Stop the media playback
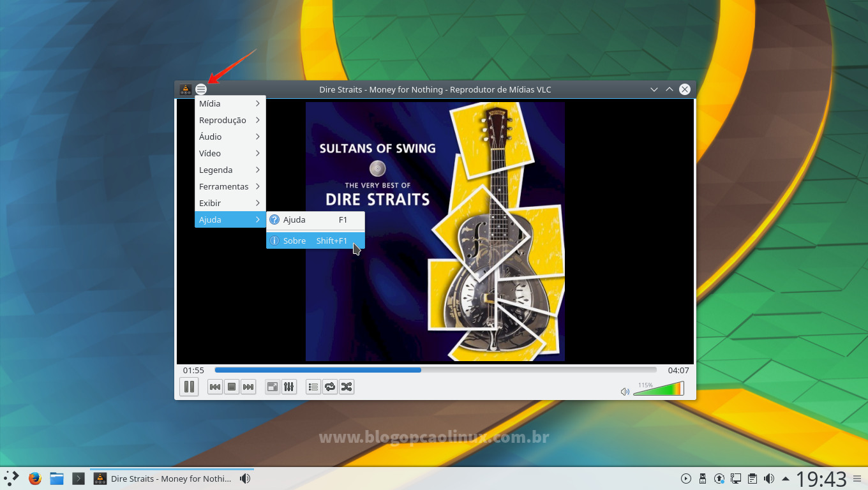The width and height of the screenshot is (868, 490). [231, 386]
